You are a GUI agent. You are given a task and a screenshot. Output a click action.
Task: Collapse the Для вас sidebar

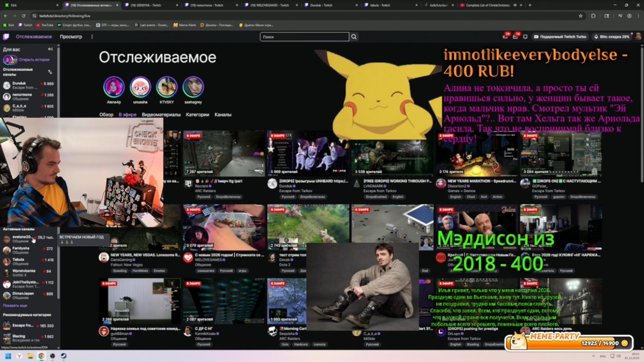[50, 49]
